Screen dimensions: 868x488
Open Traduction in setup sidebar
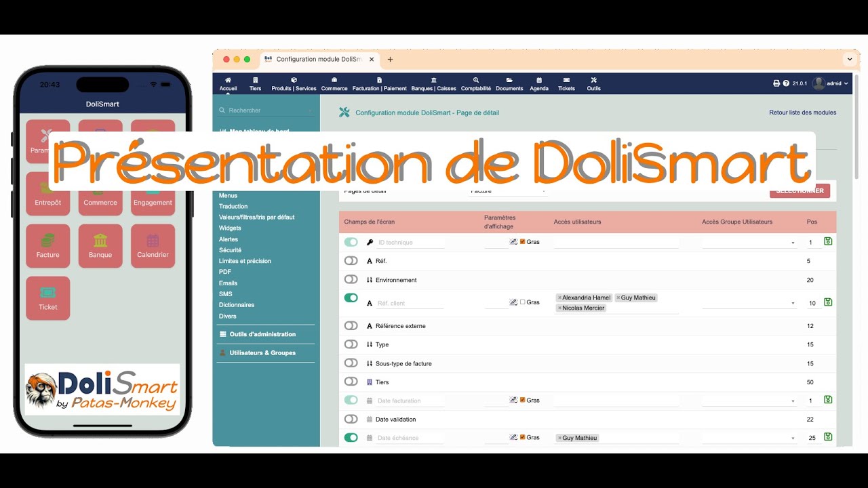pyautogui.click(x=233, y=206)
